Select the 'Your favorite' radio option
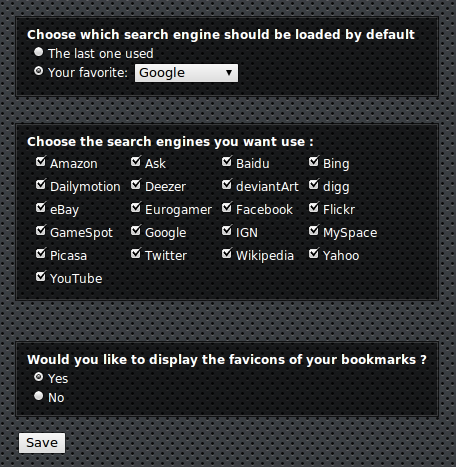Viewport: 456px width, 467px height. pos(39,71)
